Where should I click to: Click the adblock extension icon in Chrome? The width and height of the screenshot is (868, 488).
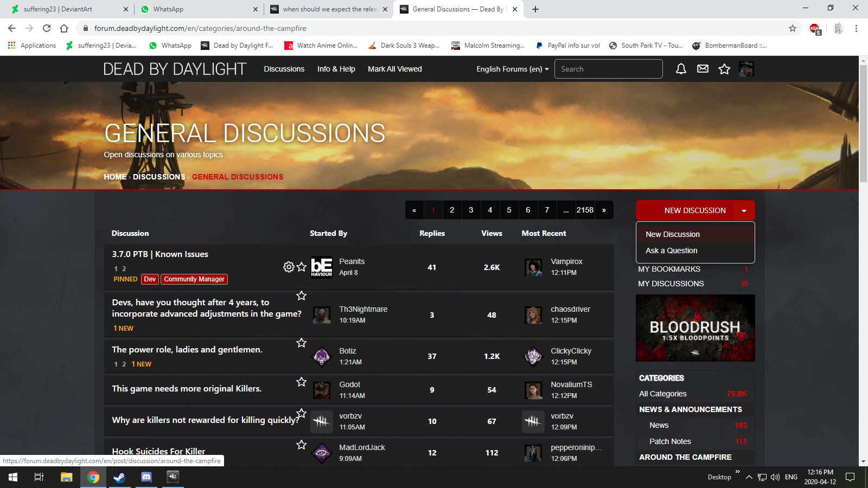point(815,29)
